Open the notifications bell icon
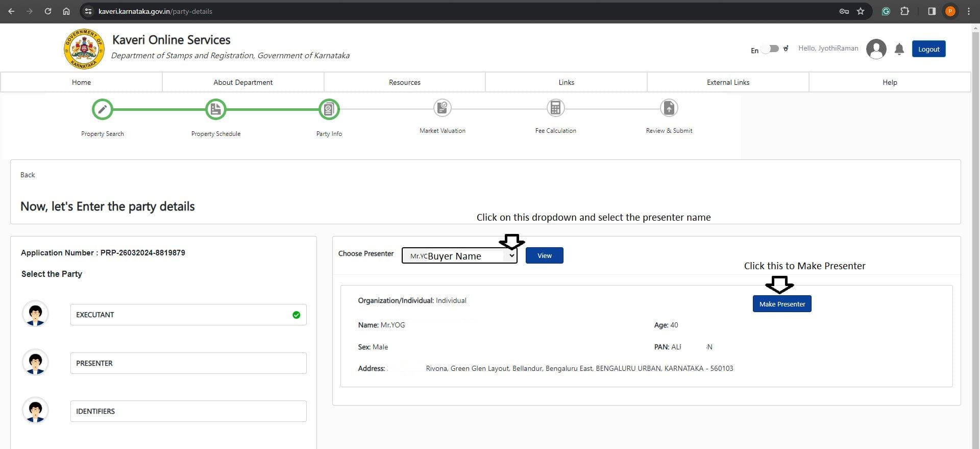The image size is (980, 449). coord(899,49)
